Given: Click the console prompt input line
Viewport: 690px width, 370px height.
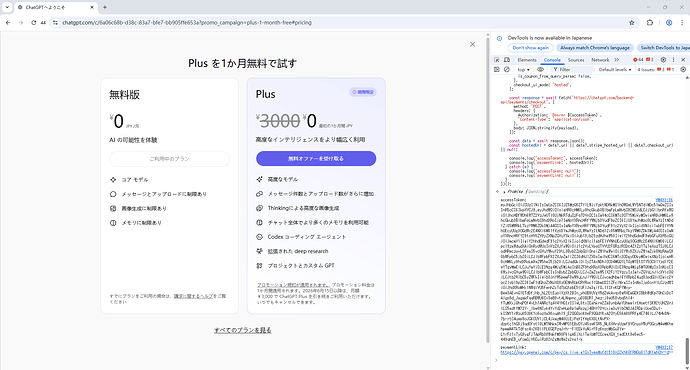Looking at the screenshot, I should pyautogui.click(x=590, y=360).
